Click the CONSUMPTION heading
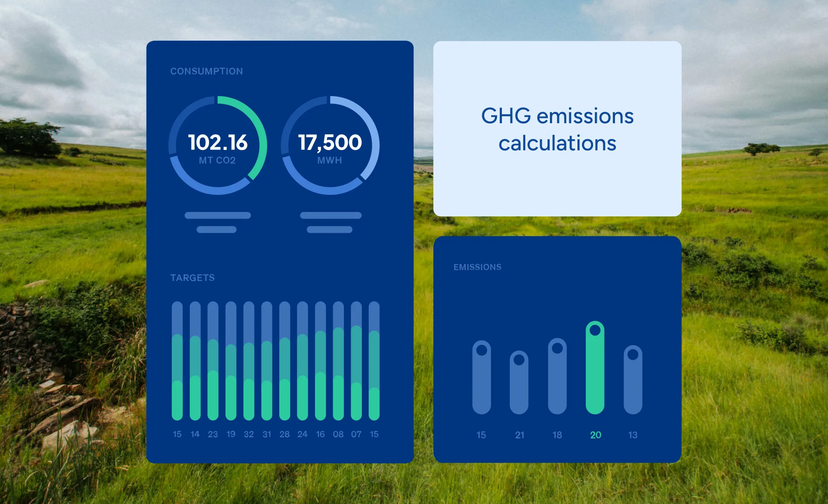 tap(207, 71)
